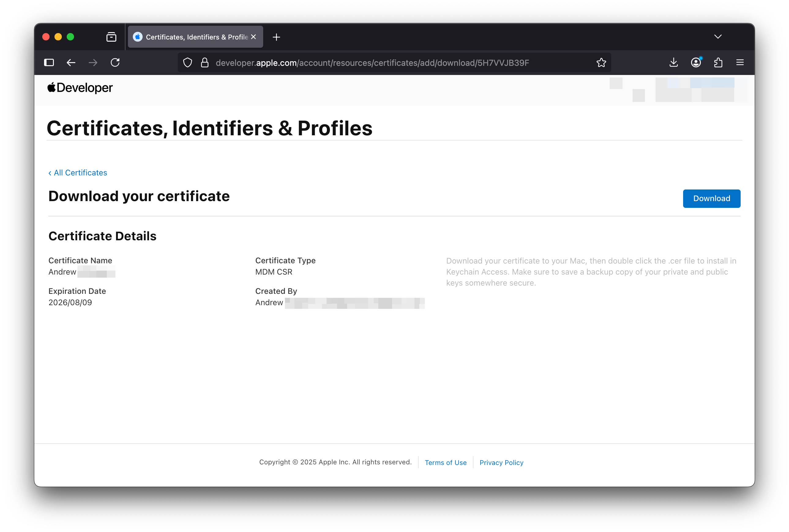Bookmark this page with star icon
The image size is (789, 532).
tap(601, 62)
